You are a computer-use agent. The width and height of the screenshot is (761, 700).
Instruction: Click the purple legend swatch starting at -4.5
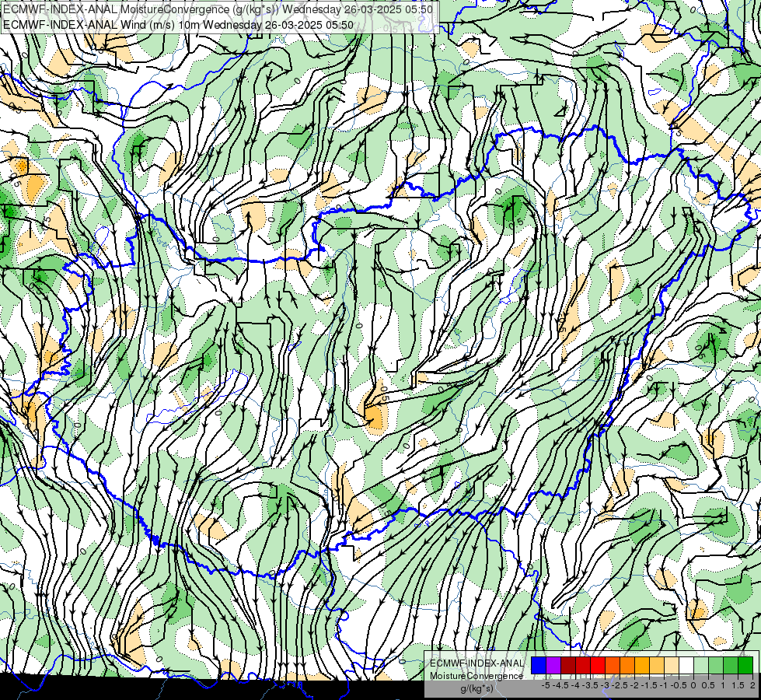pos(553,666)
